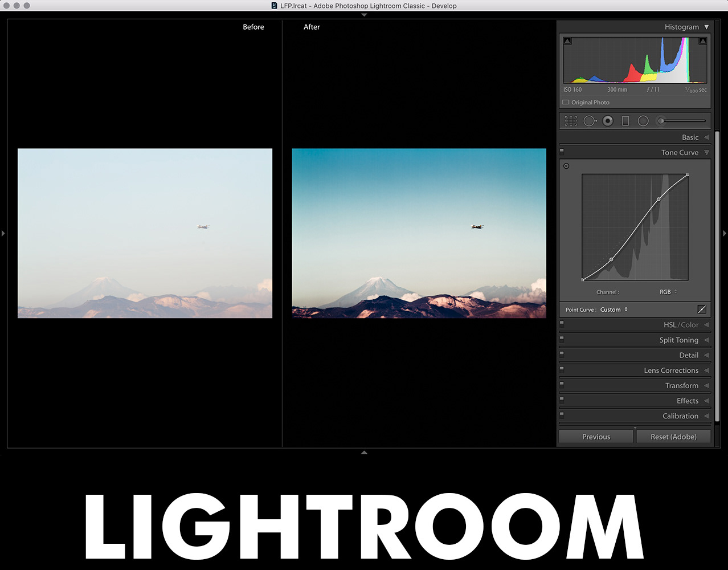
Task: Click the window title bar document icon
Action: pos(275,6)
